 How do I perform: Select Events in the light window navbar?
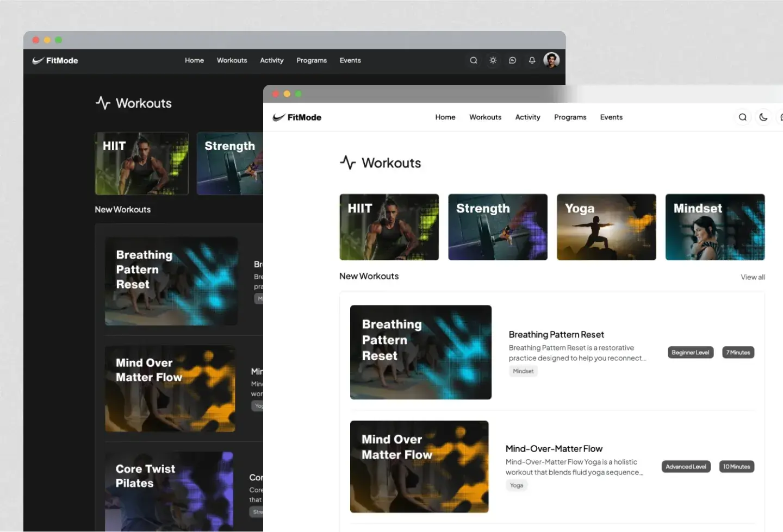pos(612,117)
